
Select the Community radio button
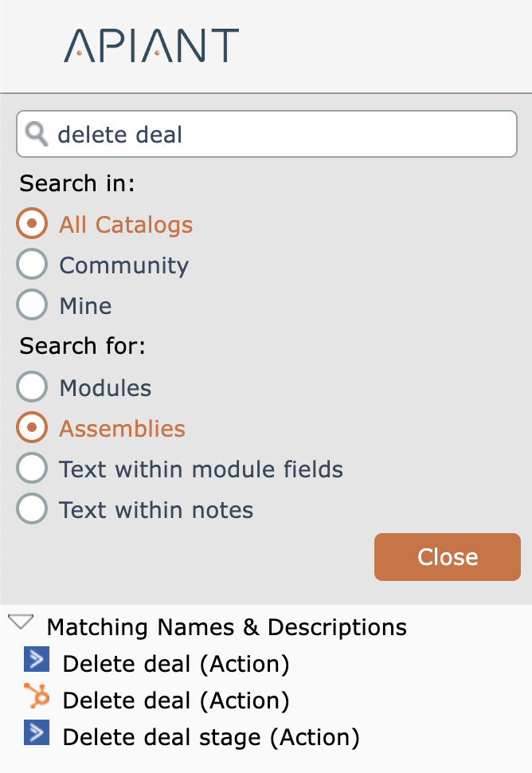tap(32, 265)
